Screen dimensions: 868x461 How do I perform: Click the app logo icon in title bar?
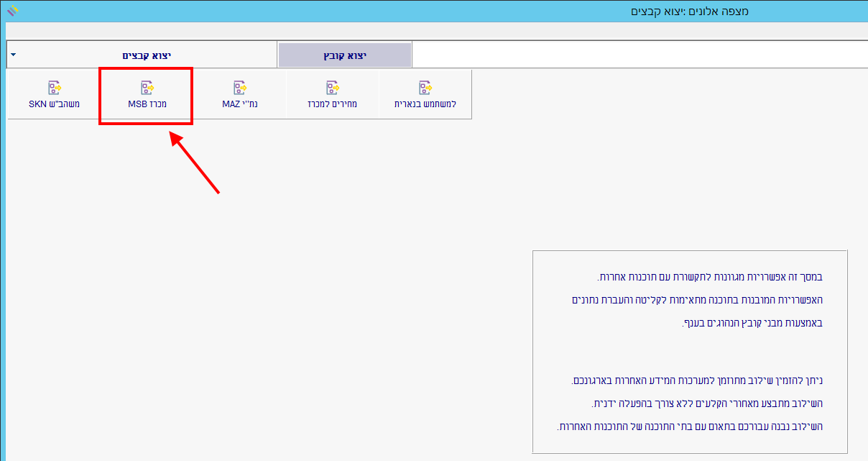coord(12,11)
